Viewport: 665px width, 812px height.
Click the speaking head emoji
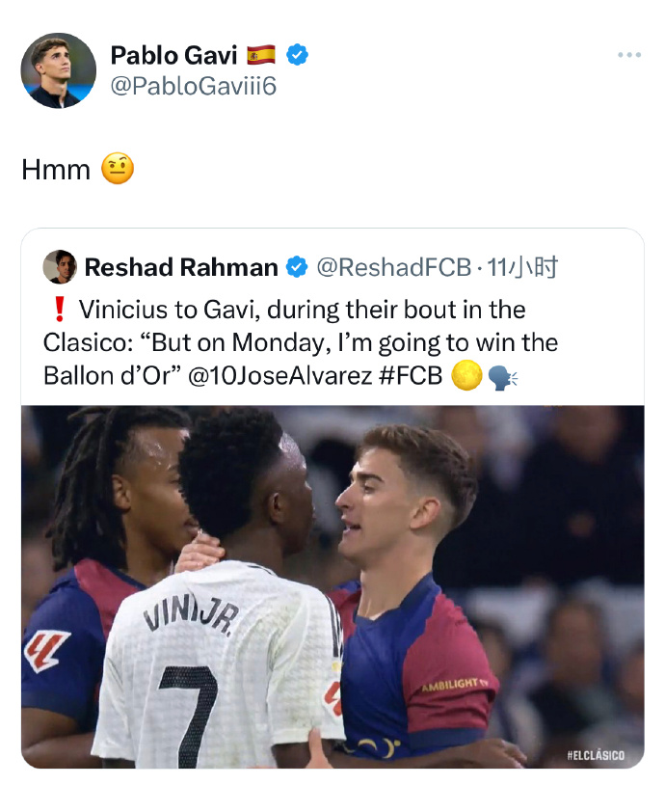click(x=503, y=375)
